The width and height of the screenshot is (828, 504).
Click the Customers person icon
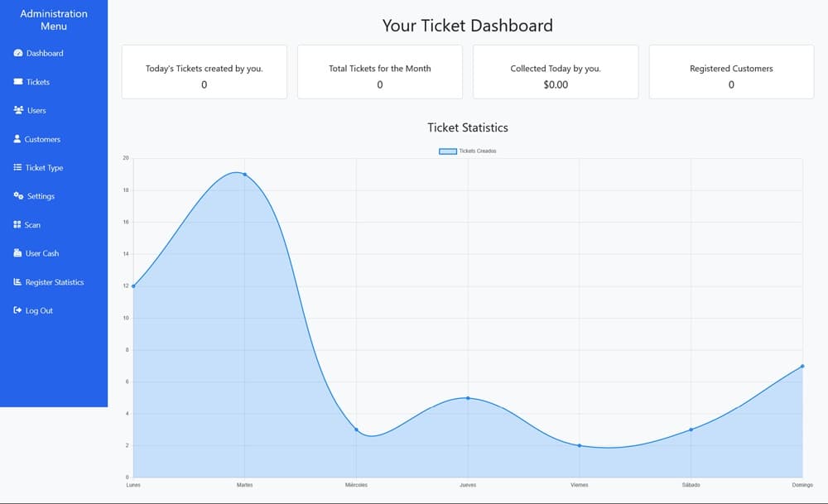(17, 139)
